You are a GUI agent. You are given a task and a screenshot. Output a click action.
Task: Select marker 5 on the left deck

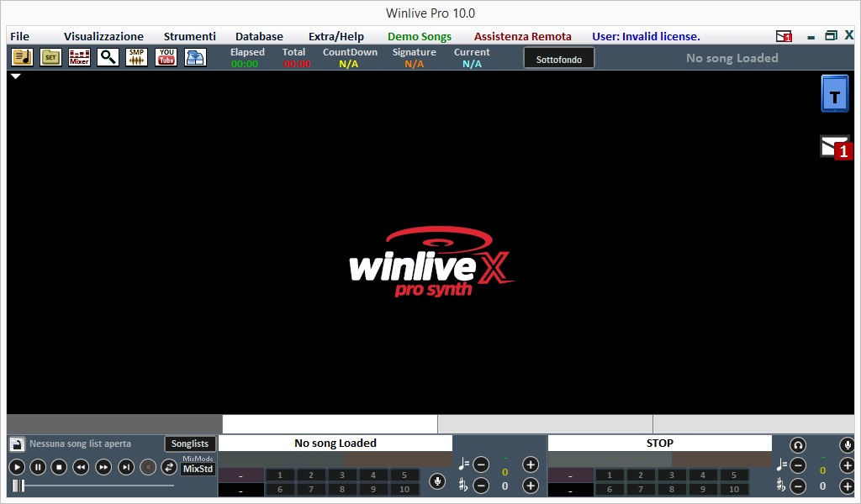coord(404,475)
